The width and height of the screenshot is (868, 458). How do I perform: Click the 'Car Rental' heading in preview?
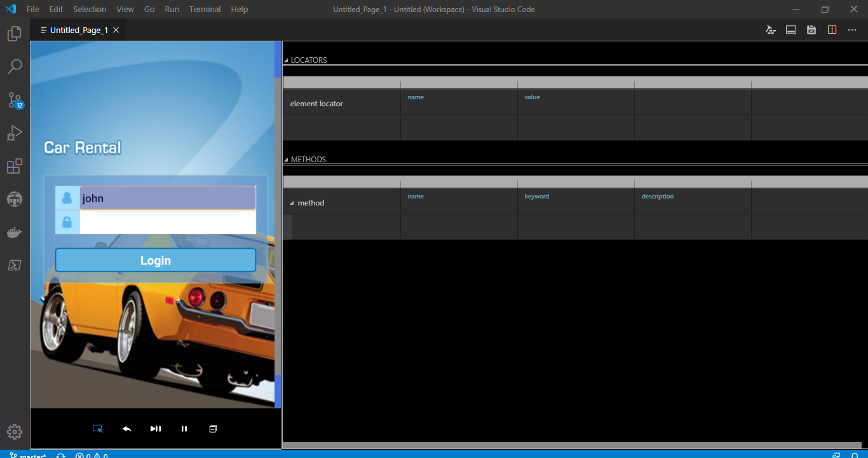(x=83, y=148)
